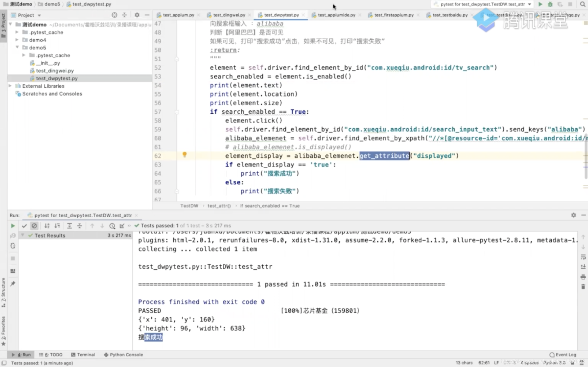Collapse demo5 folder
588x367 pixels.
[x=17, y=47]
